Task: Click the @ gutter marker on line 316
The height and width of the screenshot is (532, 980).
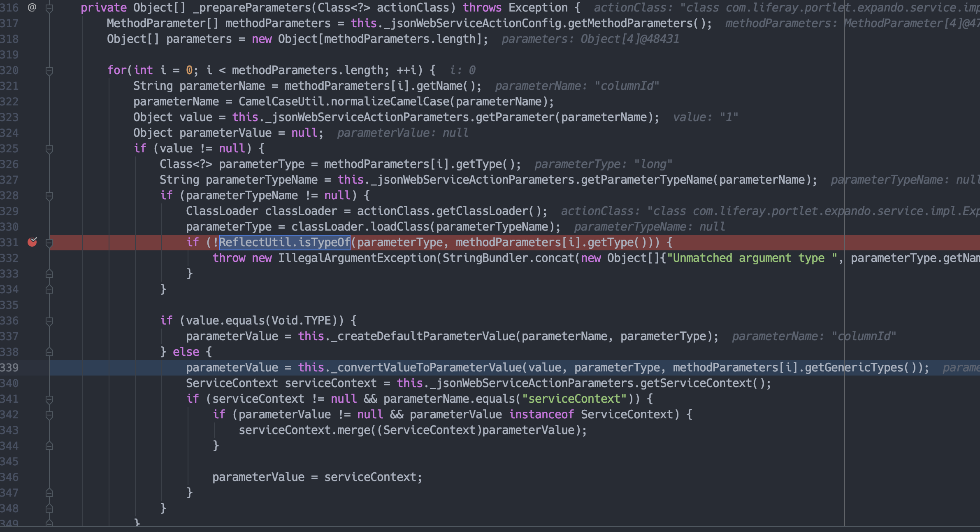Action: (32, 7)
